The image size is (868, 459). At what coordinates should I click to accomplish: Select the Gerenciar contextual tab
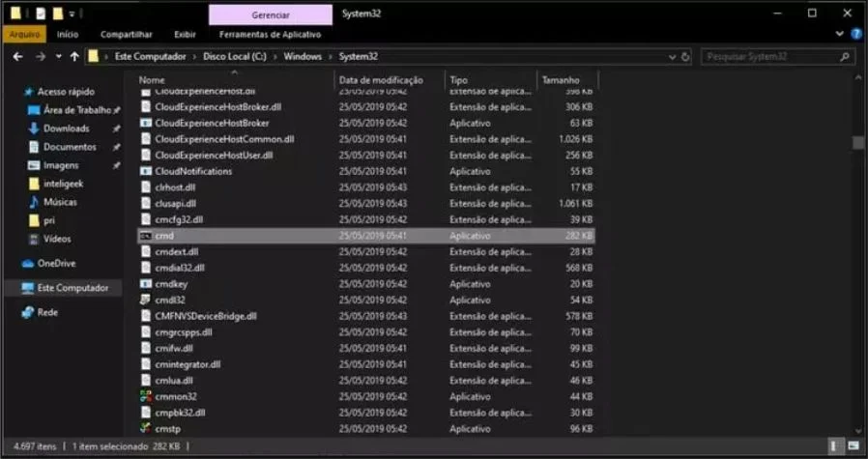point(271,14)
